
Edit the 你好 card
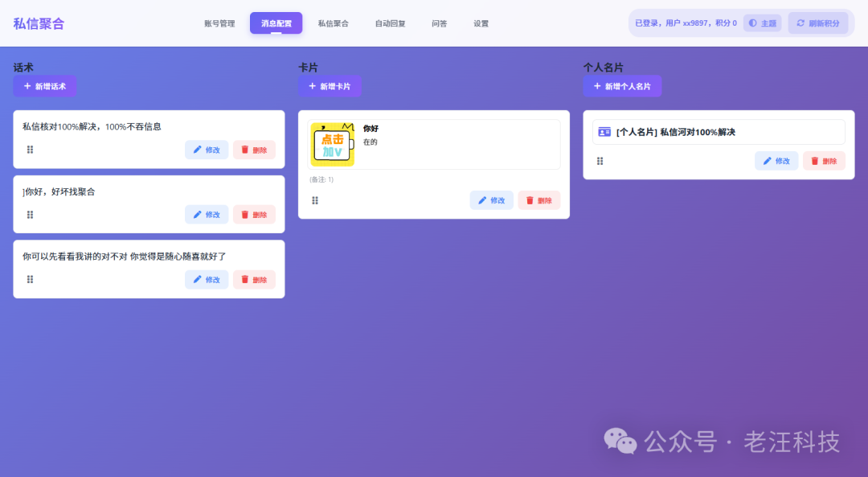492,200
